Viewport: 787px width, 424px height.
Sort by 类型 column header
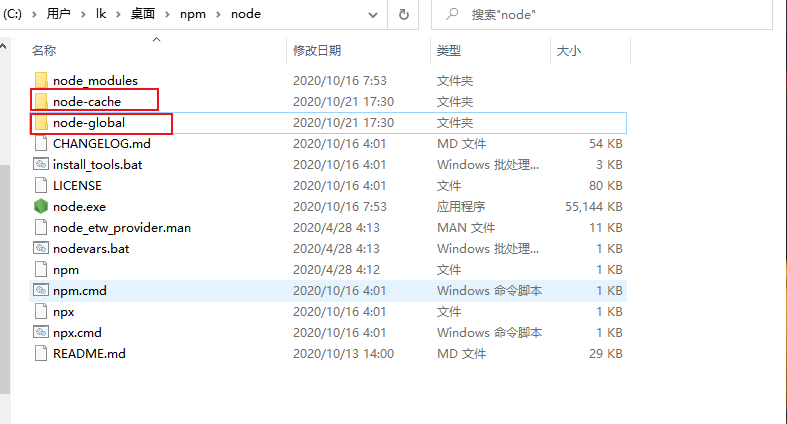[x=449, y=51]
